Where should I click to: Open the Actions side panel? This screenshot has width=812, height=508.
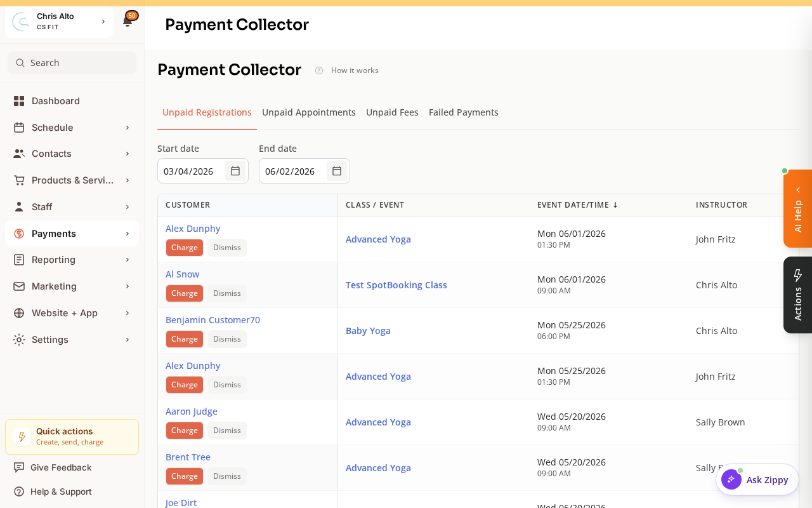pyautogui.click(x=798, y=295)
